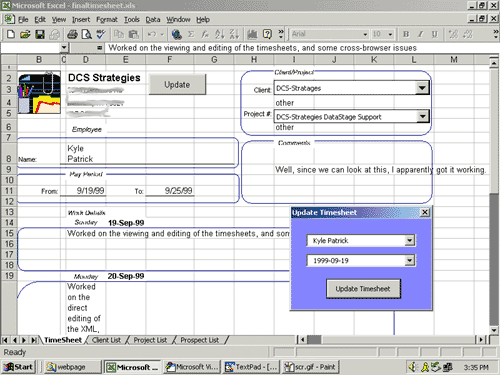This screenshot has width=500, height=375.
Task: Open the Insert menu
Action: pos(81,20)
